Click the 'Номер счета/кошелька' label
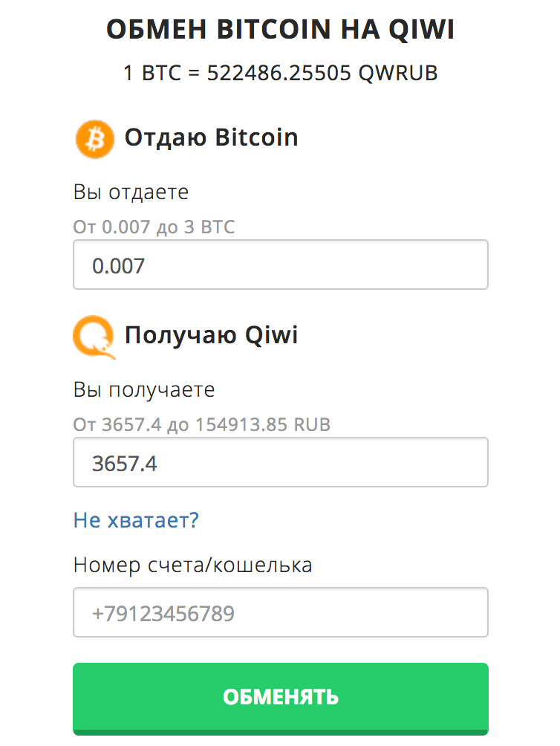Image resolution: width=560 pixels, height=746 pixels. pos(194,565)
